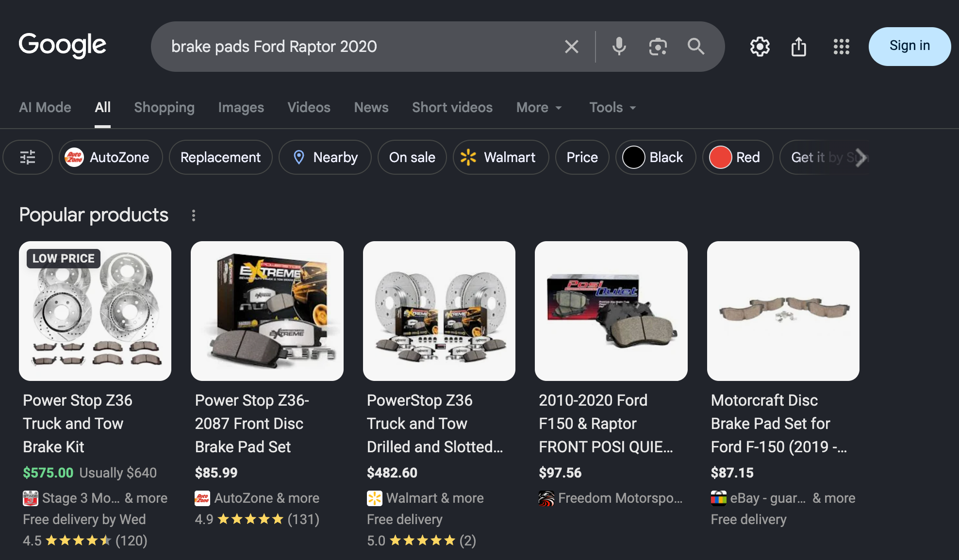Toggle the Nearby filter chip
959x560 pixels.
[x=325, y=157]
